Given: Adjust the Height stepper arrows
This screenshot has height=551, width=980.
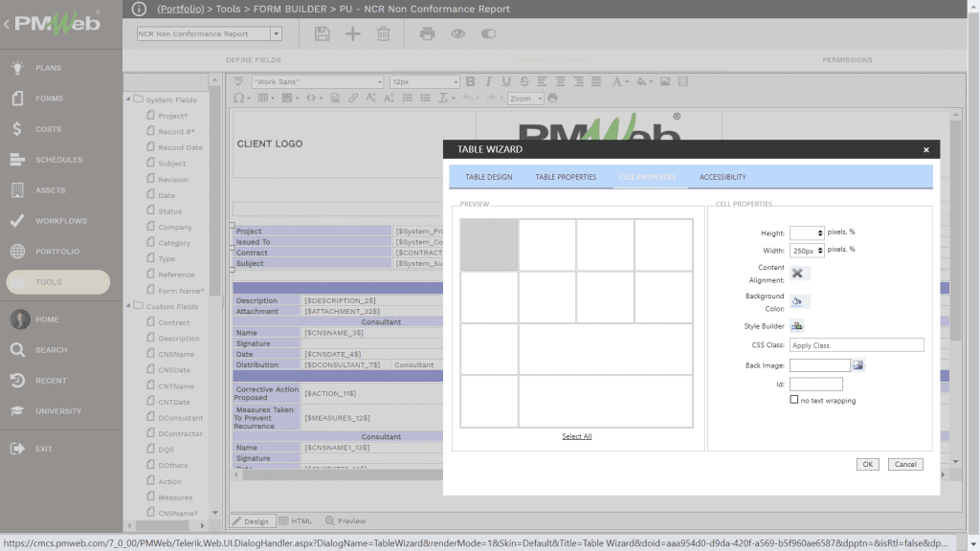Looking at the screenshot, I should [x=820, y=233].
